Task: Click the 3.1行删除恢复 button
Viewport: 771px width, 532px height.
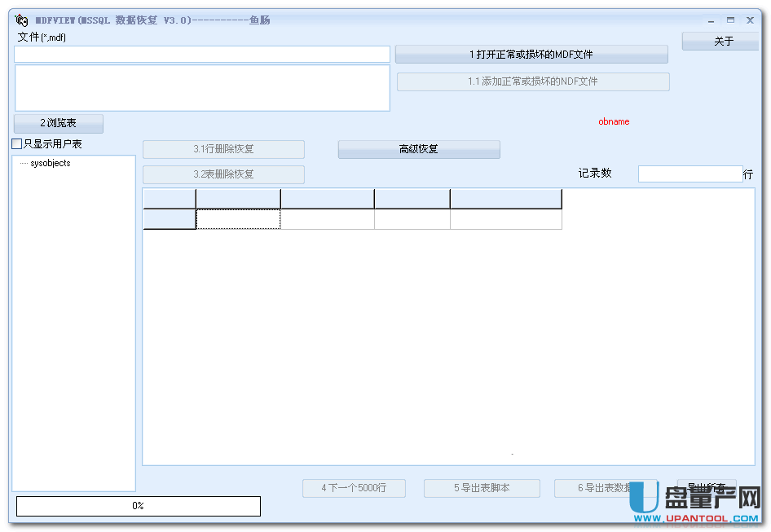Action: (x=223, y=149)
